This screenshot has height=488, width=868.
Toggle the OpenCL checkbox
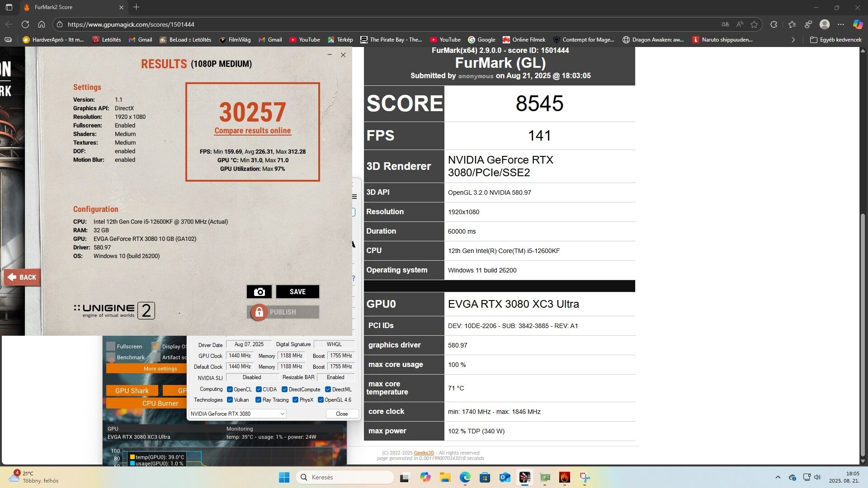(x=230, y=389)
